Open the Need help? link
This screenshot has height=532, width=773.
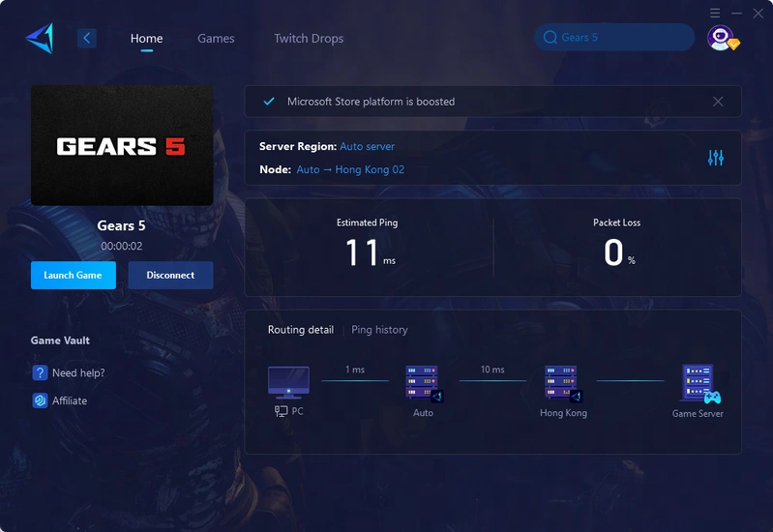[78, 372]
